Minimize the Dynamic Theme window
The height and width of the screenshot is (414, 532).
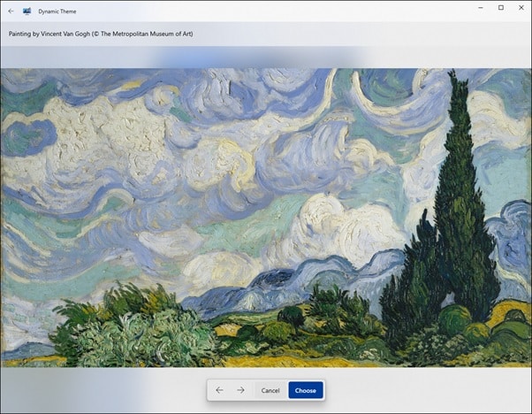tap(481, 8)
